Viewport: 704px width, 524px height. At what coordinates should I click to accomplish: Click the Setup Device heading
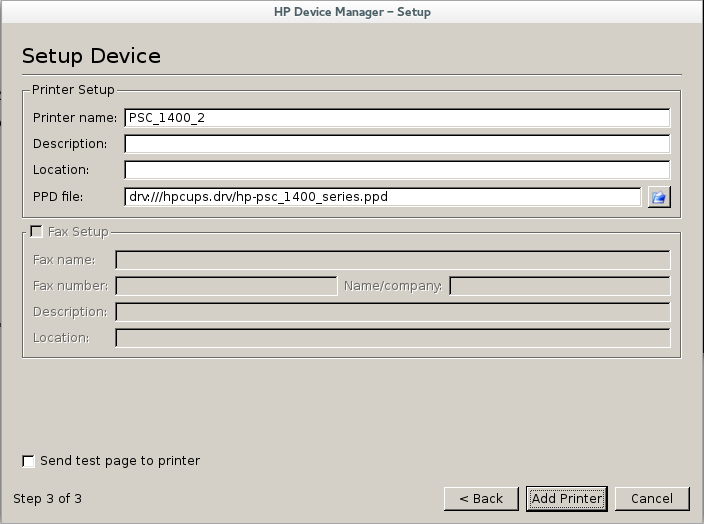[x=91, y=56]
